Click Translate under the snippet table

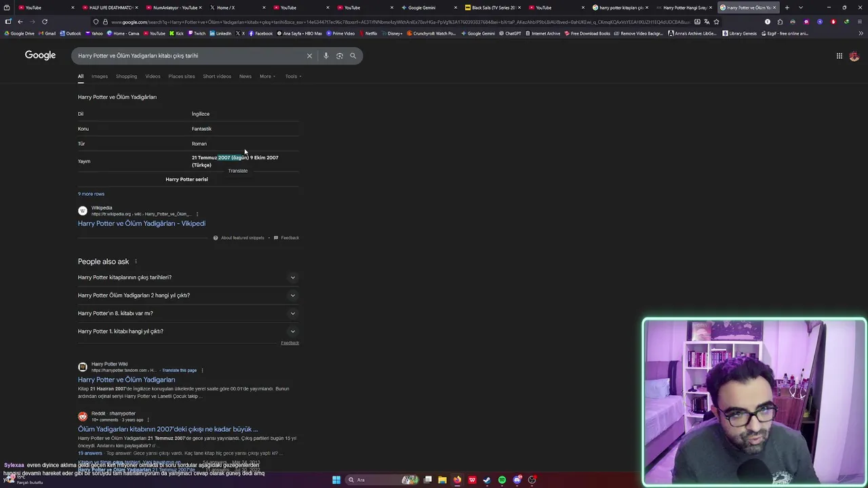(238, 171)
